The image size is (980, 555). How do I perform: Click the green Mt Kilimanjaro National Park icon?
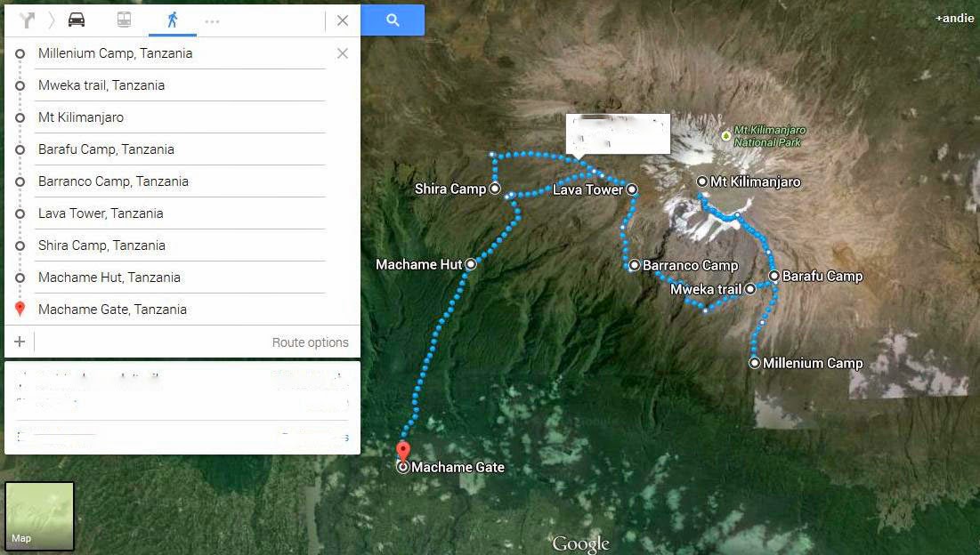[725, 136]
